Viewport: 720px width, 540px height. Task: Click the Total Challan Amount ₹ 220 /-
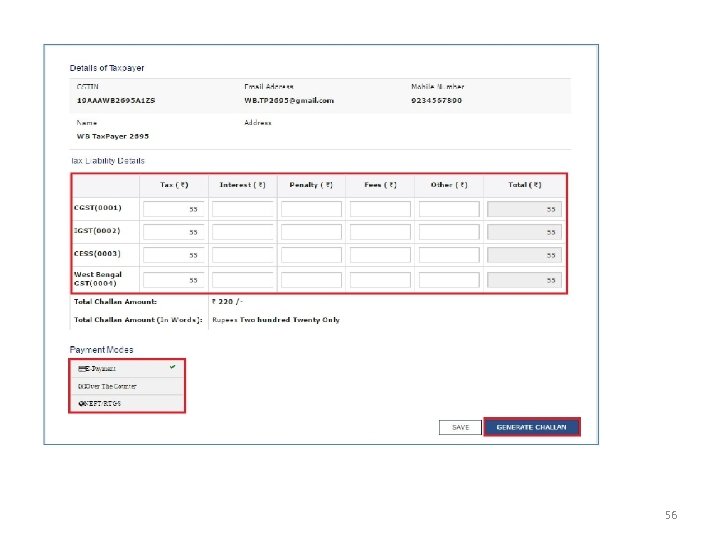pos(227,301)
